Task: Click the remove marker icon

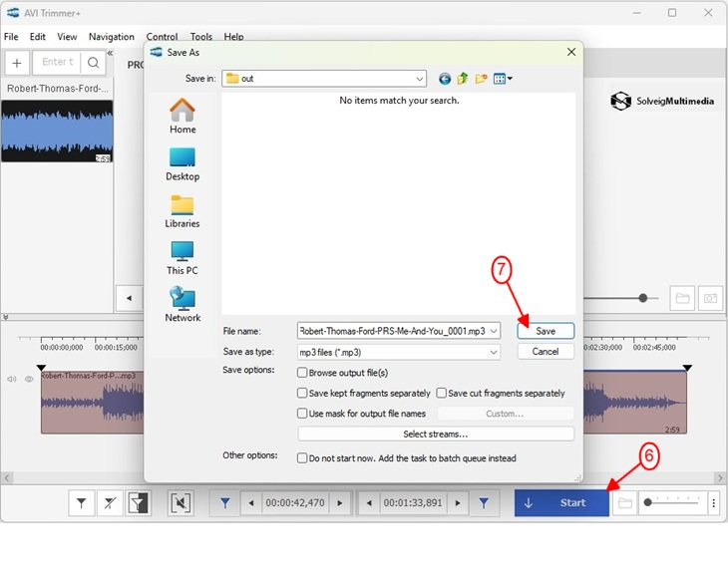Action: 110,503
